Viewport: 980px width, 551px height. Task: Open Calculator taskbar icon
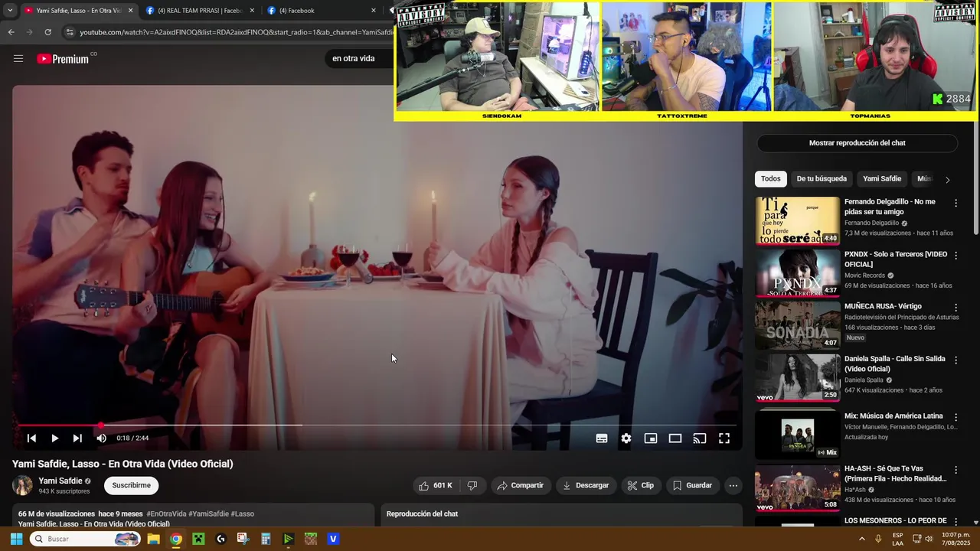[x=266, y=539]
